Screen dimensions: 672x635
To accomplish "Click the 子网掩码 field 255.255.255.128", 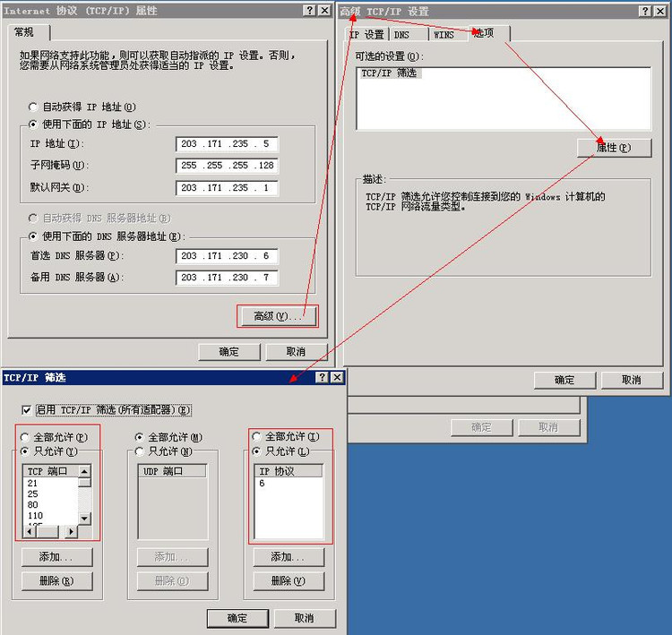I will click(x=227, y=166).
